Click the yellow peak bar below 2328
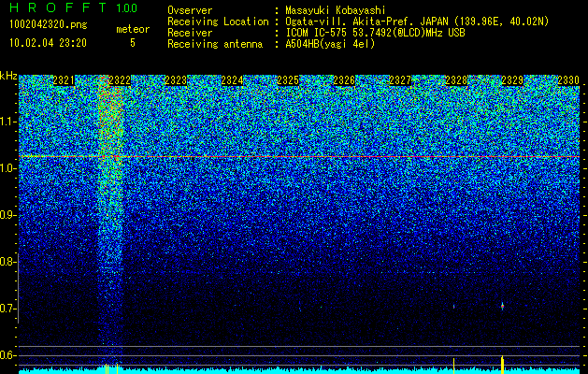 point(453,366)
